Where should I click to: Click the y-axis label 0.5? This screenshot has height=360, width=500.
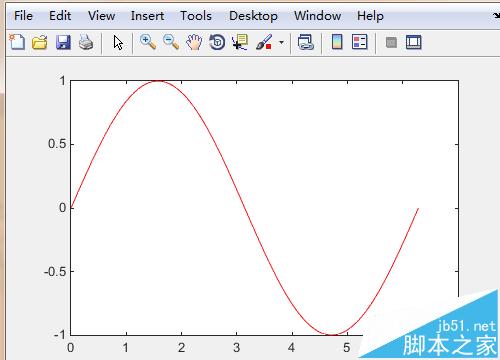coord(57,144)
